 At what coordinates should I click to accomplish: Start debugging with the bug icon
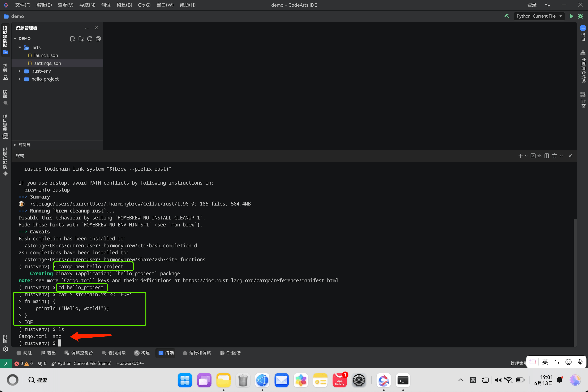pos(581,16)
